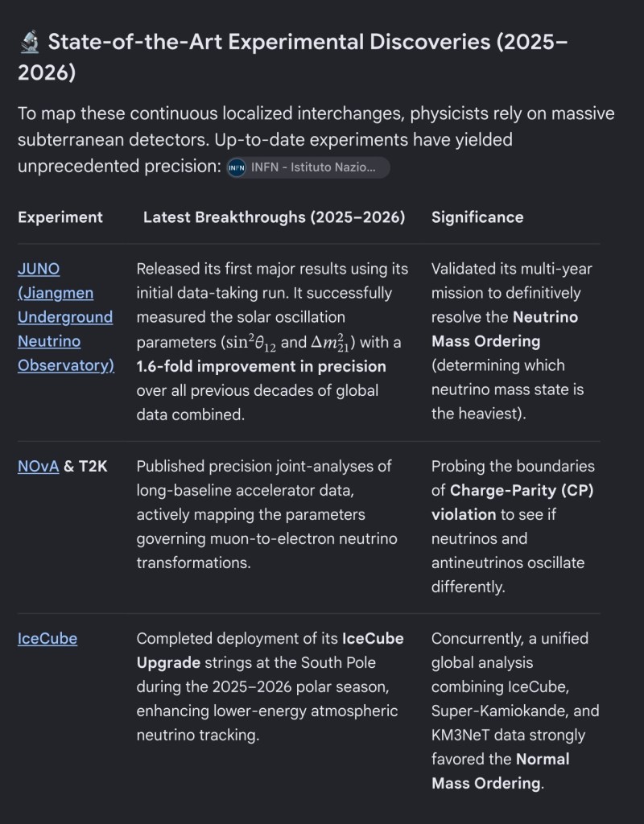Open the IceCube link
Screen dimensions: 644x824
click(x=47, y=638)
